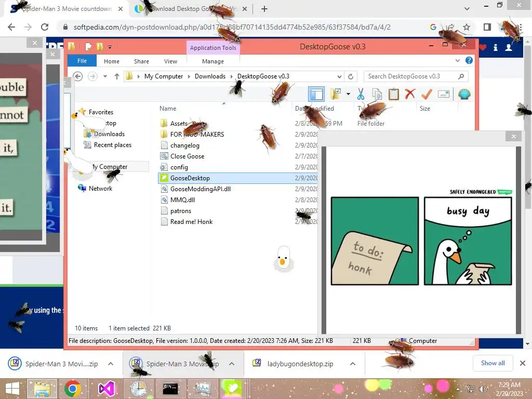Select the config file
Screen dimensions: 532x399
pyautogui.click(x=179, y=167)
